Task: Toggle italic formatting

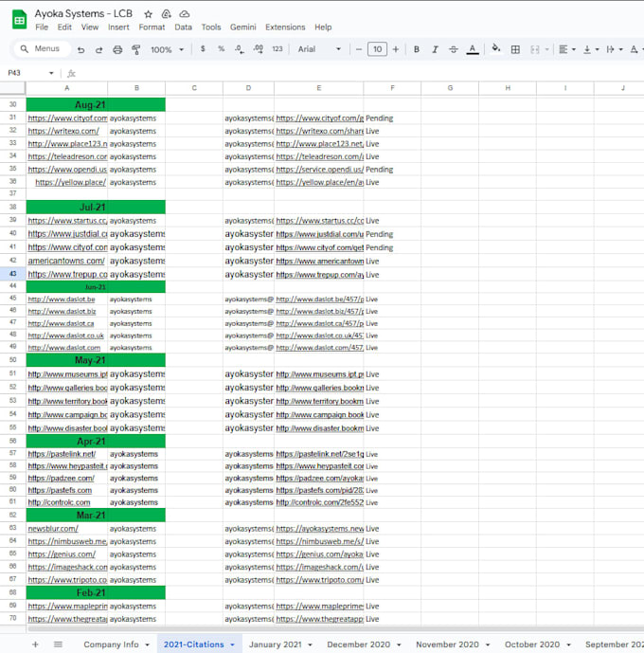Action: (x=435, y=49)
